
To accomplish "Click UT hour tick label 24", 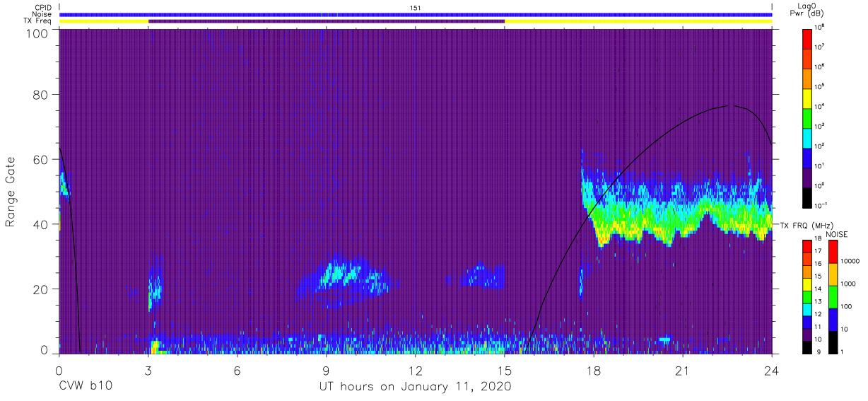I will (772, 371).
